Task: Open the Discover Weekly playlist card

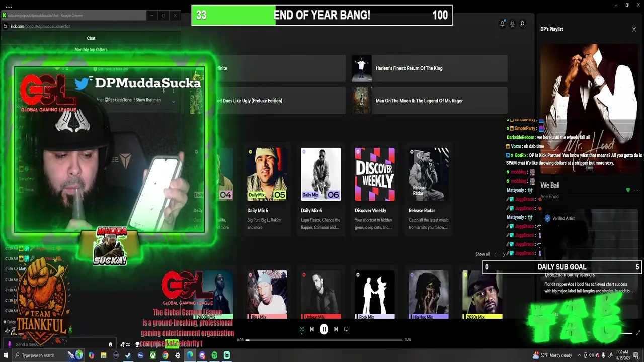Action: pos(374,190)
